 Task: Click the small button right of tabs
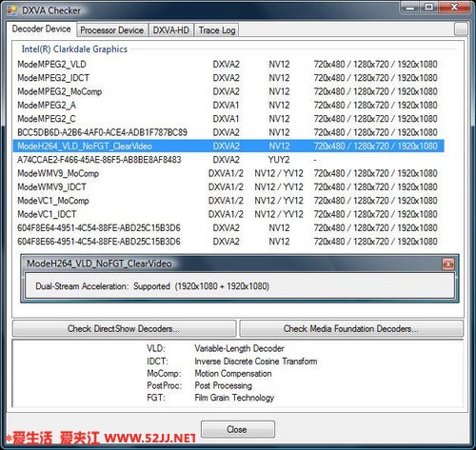pos(461,29)
